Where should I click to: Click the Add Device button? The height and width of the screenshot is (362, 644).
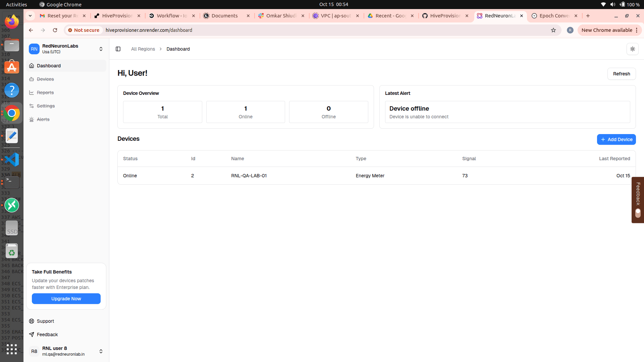616,139
